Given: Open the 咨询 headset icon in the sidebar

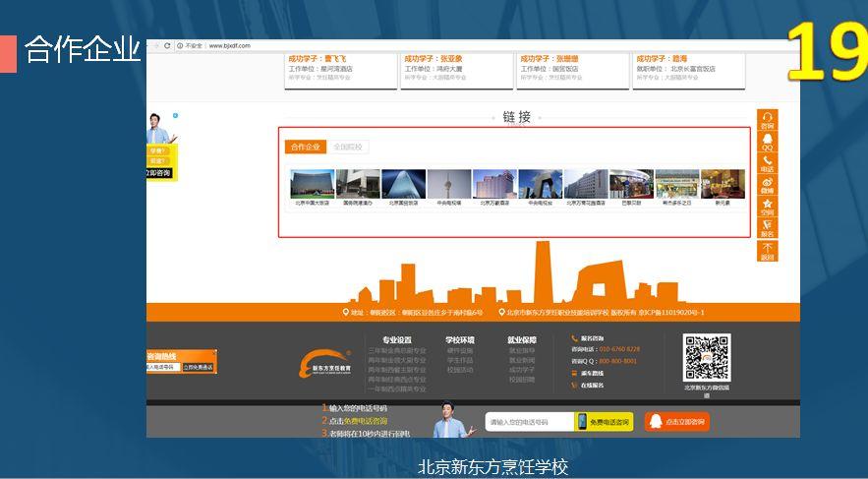Looking at the screenshot, I should (768, 120).
